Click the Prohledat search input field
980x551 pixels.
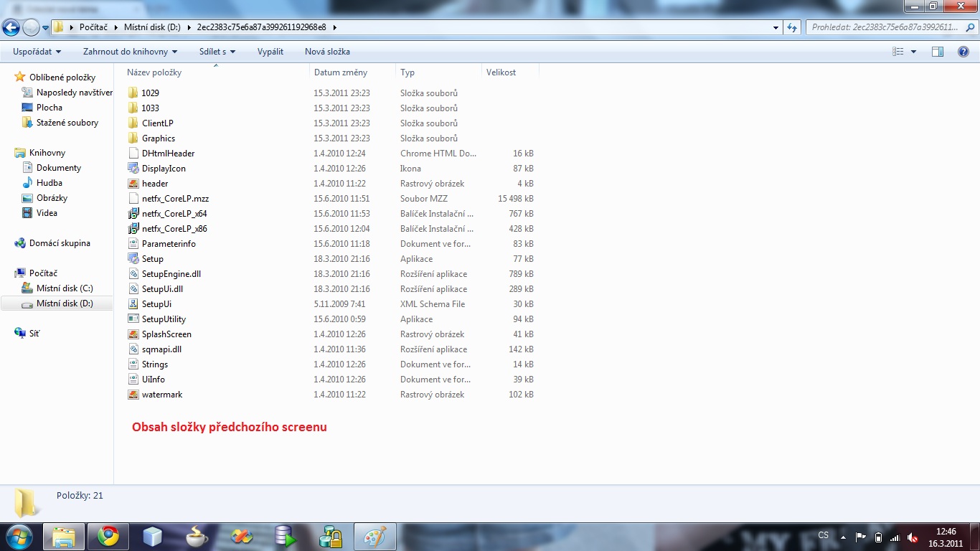click(x=884, y=27)
